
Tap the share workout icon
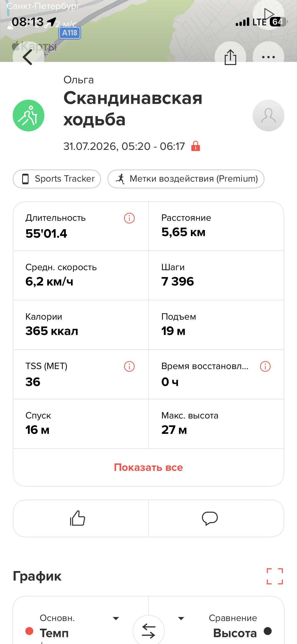230,57
